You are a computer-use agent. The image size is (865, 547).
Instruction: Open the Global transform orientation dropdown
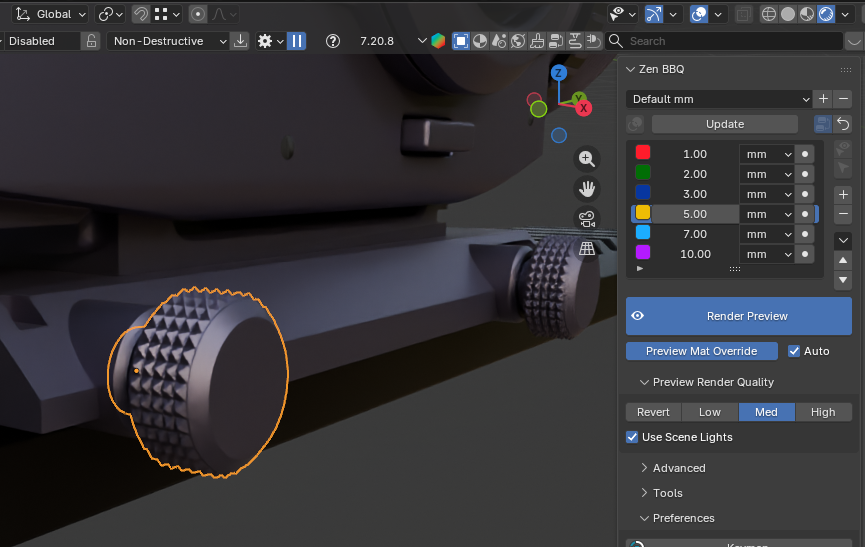tap(50, 14)
